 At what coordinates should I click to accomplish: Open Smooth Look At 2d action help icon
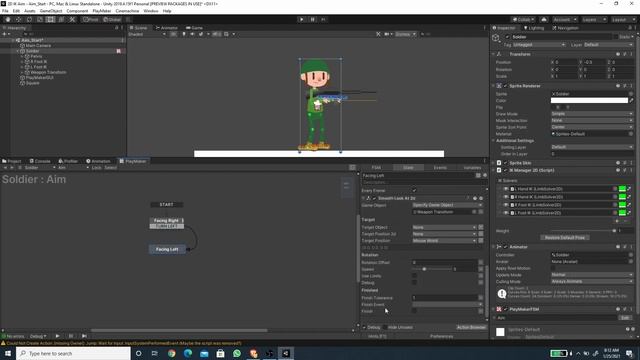pyautogui.click(x=475, y=198)
